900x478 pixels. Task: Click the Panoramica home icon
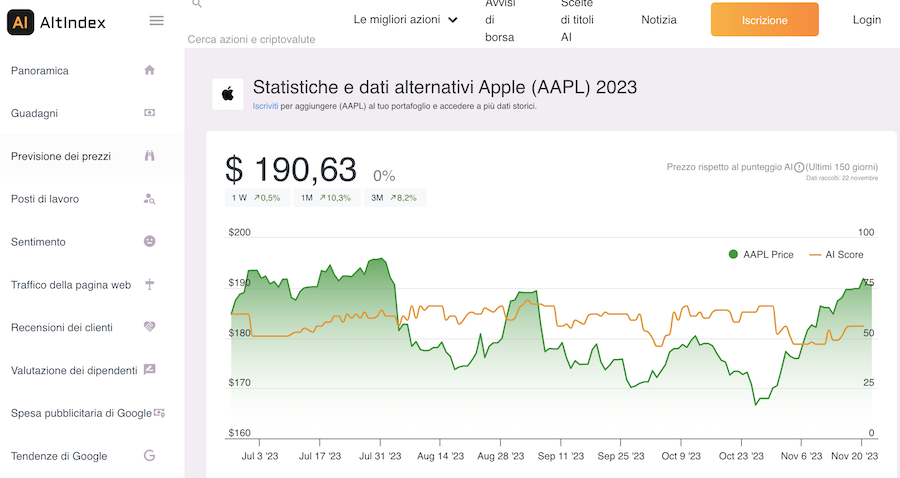(x=149, y=70)
